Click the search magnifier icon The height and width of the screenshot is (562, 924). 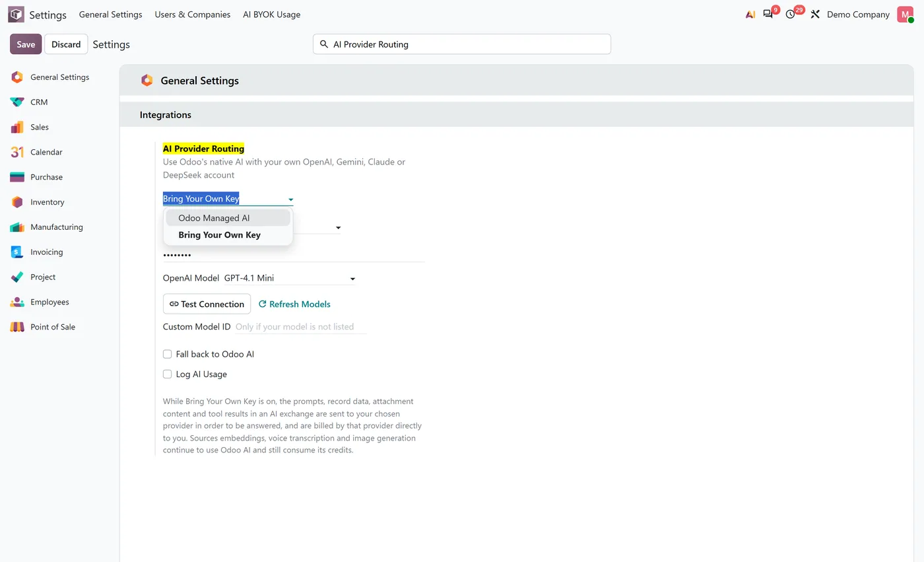[323, 44]
